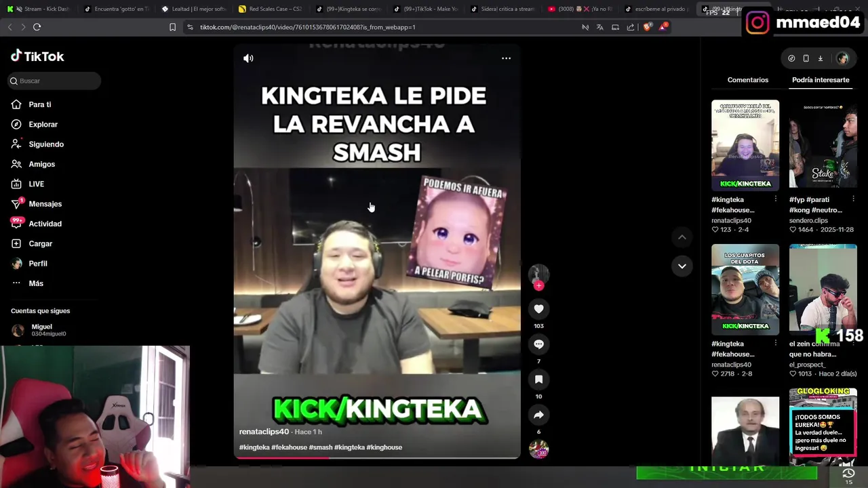Save the video with the bookmark icon
The height and width of the screenshot is (488, 868).
538,380
